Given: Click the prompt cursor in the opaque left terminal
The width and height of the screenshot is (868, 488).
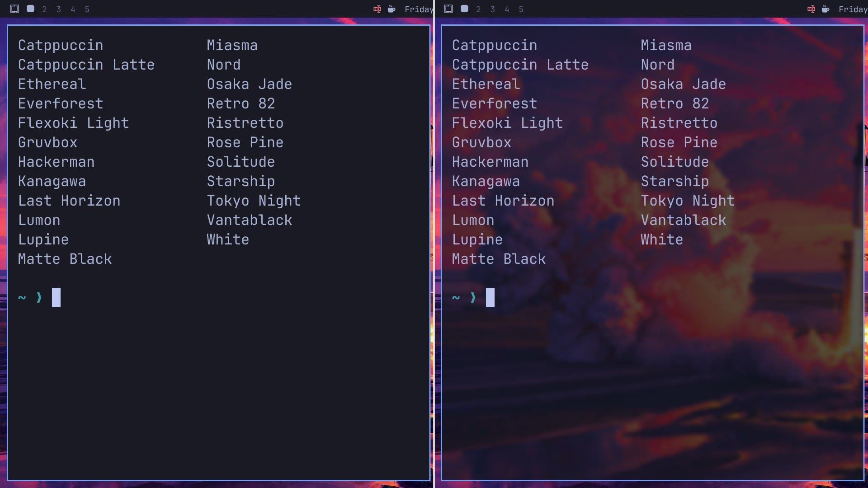Looking at the screenshot, I should 56,297.
